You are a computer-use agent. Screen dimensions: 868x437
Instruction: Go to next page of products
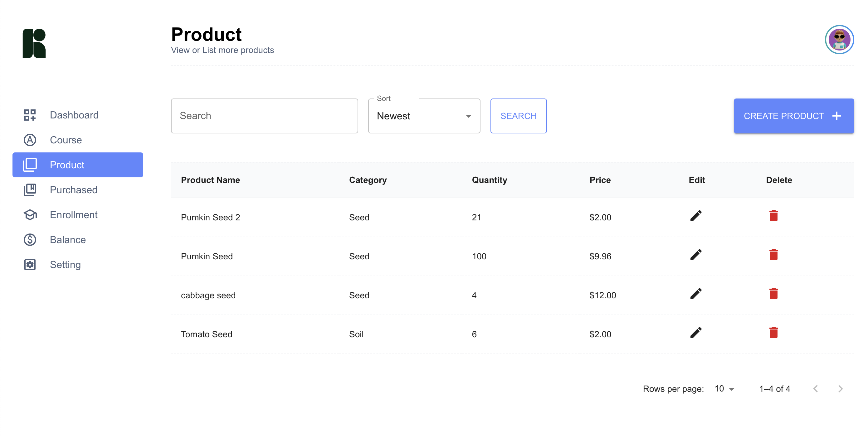(840, 389)
